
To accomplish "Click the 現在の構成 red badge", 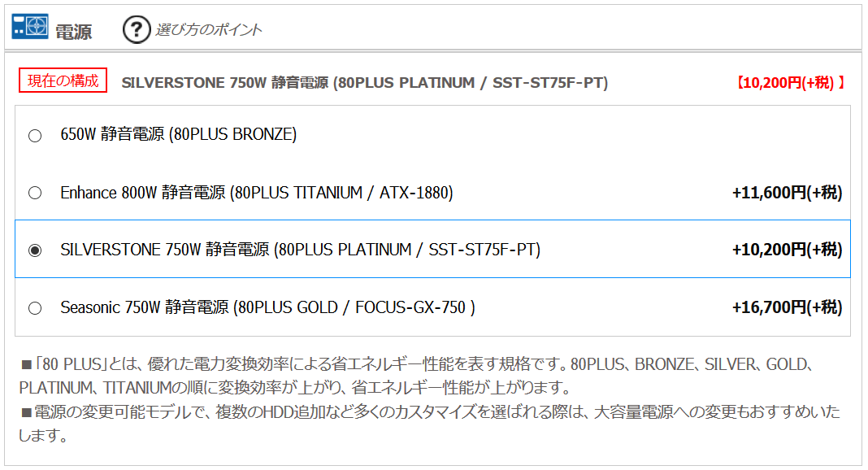I will point(63,81).
